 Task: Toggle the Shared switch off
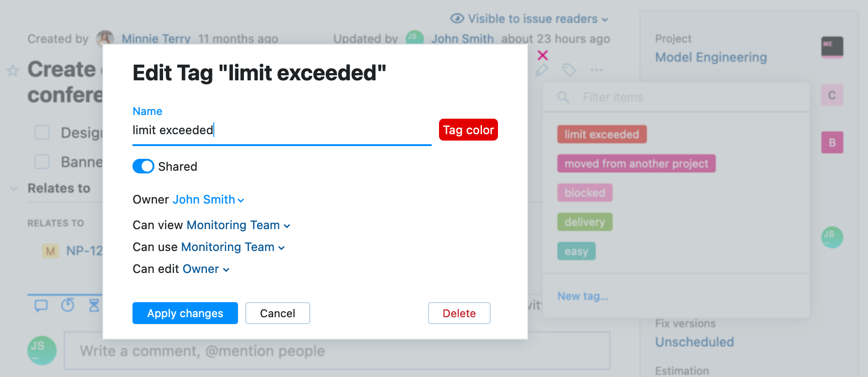(143, 166)
